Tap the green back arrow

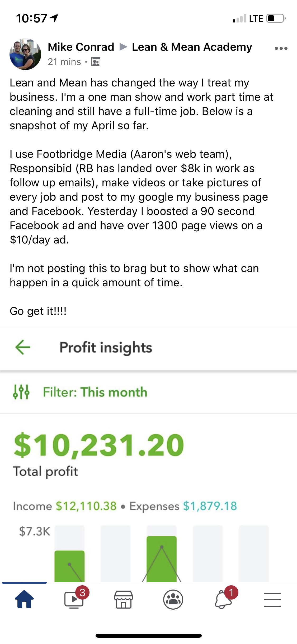pos(23,347)
